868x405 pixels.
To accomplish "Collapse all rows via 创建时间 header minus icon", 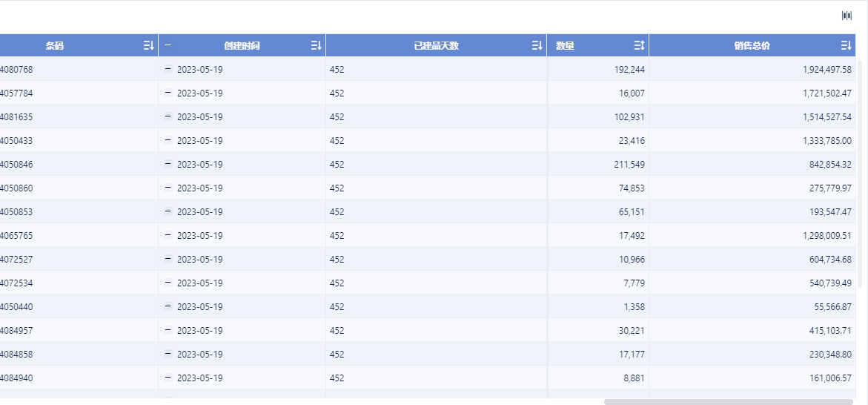I will click(168, 45).
